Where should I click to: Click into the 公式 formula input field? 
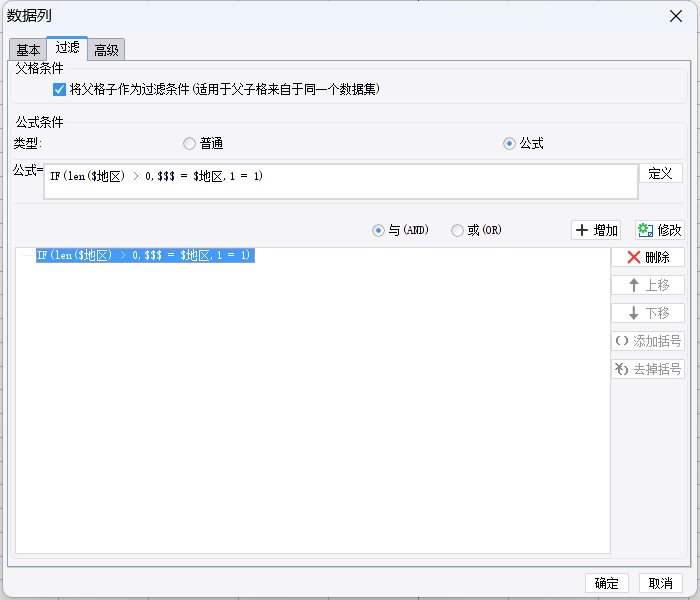pyautogui.click(x=341, y=181)
